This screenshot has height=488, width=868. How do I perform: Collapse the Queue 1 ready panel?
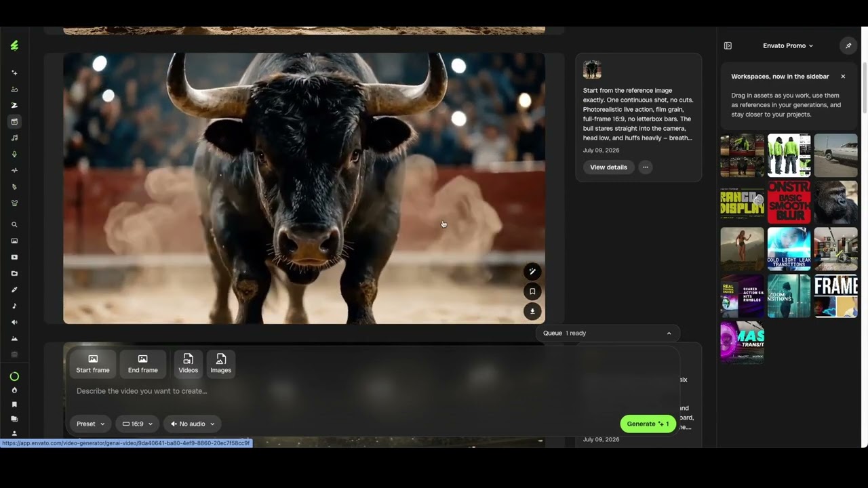pyautogui.click(x=669, y=333)
